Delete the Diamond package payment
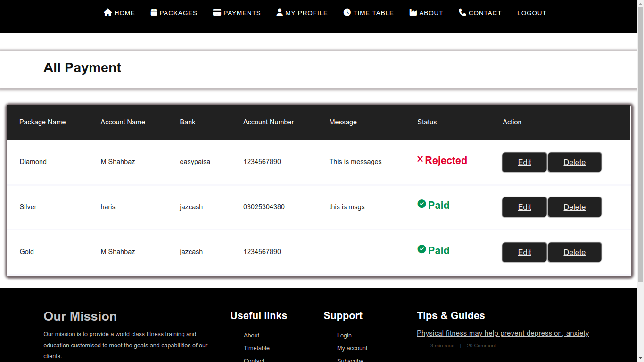Viewport: 644px width, 362px height. [574, 162]
